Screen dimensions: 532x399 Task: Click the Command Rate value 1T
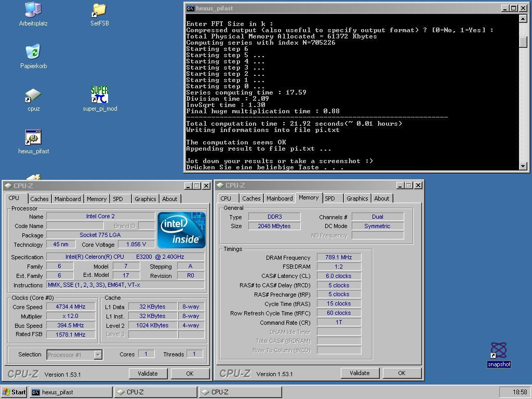(x=339, y=322)
